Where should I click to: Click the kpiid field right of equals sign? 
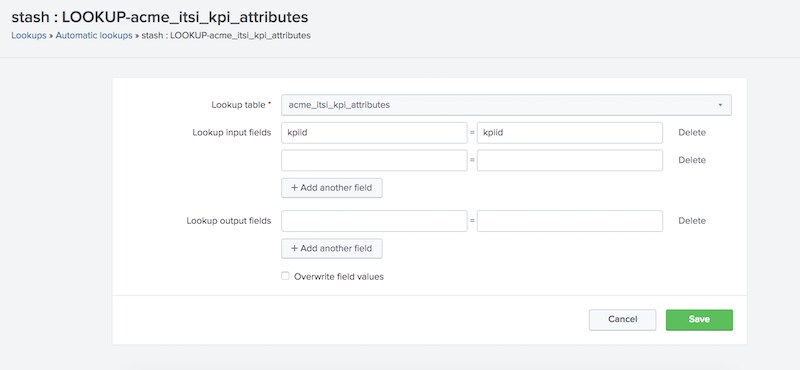tap(570, 133)
